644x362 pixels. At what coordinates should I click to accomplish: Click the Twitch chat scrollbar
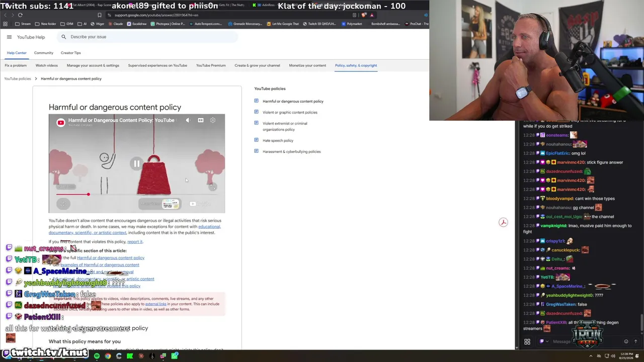[x=641, y=321]
